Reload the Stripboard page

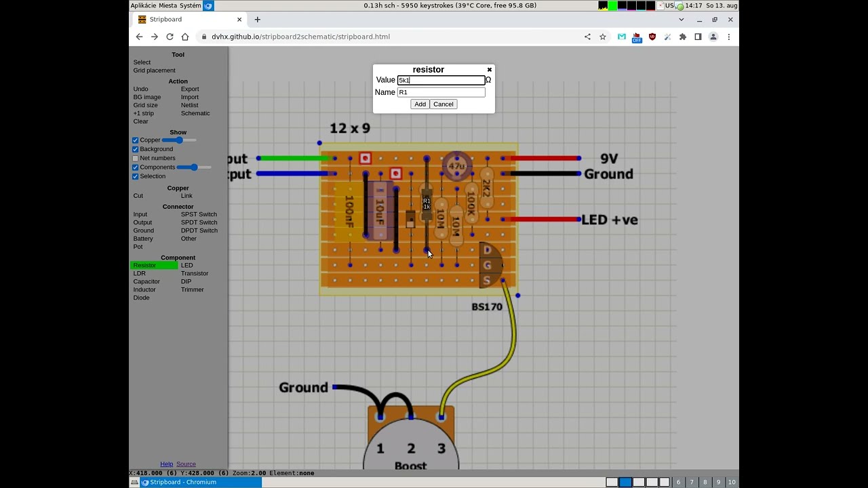[x=169, y=37]
